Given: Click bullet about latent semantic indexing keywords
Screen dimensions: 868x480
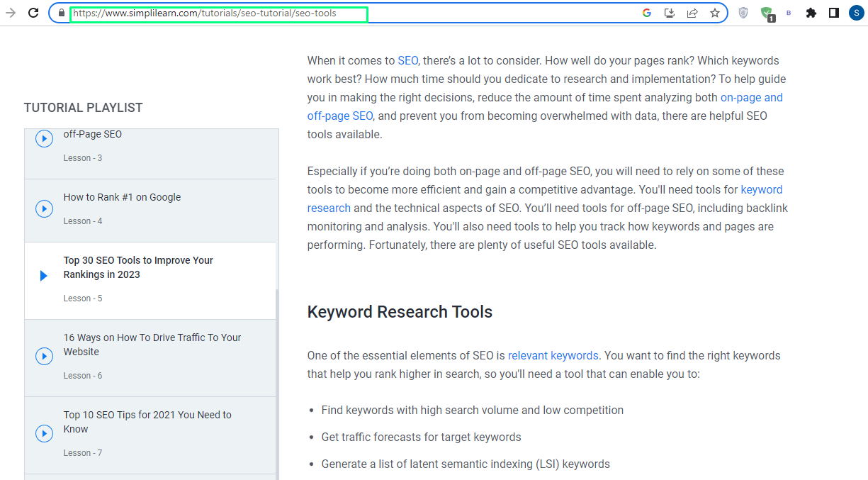Looking at the screenshot, I should 466,464.
